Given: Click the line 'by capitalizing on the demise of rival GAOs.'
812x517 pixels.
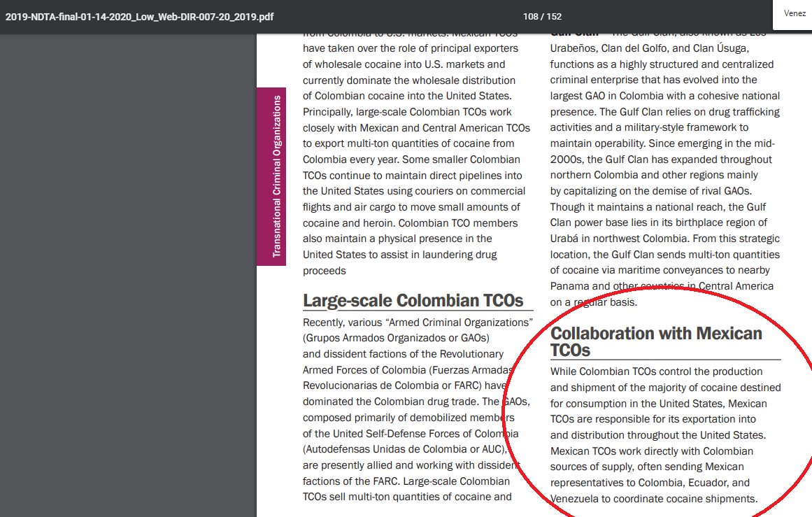Looking at the screenshot, I should tap(650, 191).
